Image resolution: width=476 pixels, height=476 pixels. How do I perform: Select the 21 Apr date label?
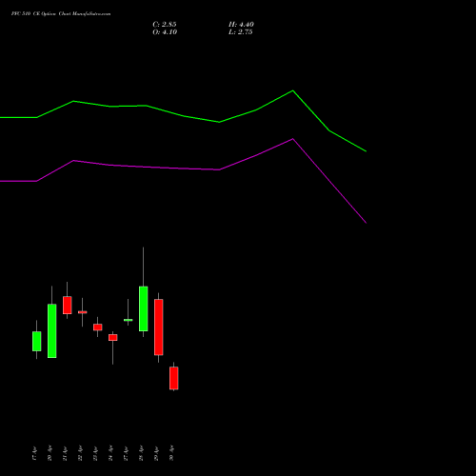coord(65,453)
